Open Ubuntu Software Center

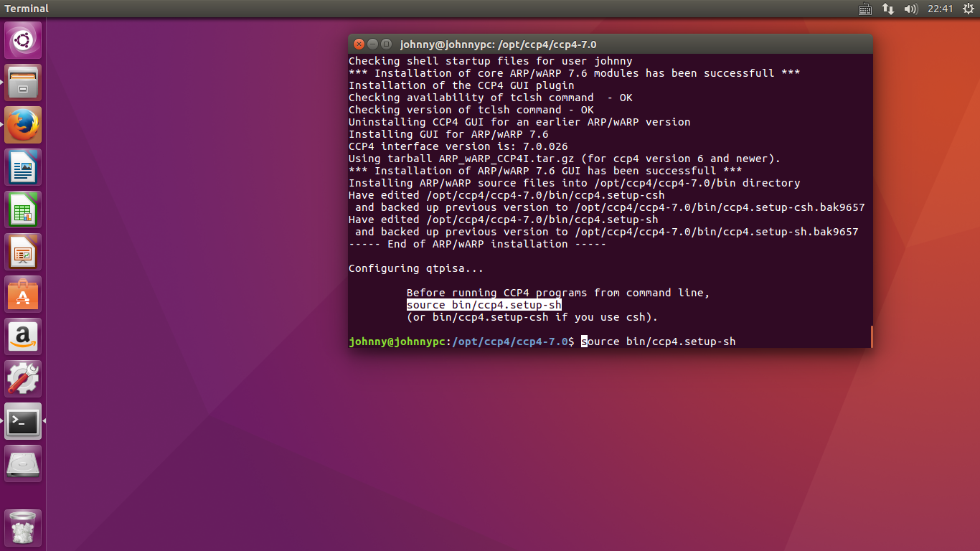click(x=23, y=294)
